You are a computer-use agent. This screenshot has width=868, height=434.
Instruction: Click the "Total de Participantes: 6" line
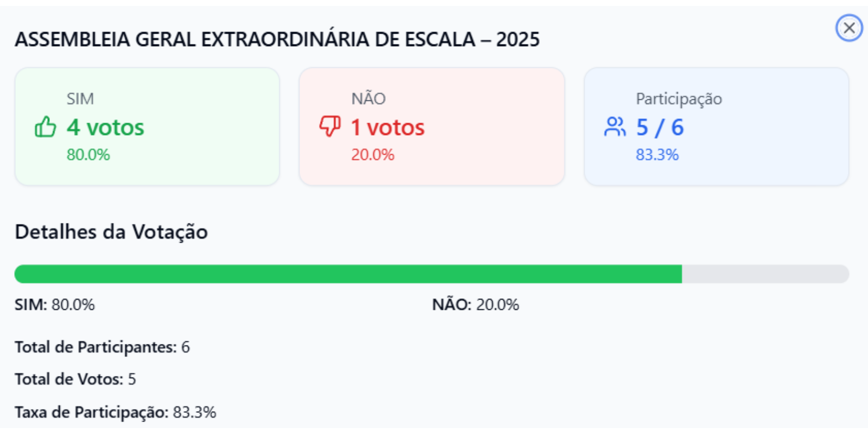pyautogui.click(x=102, y=347)
